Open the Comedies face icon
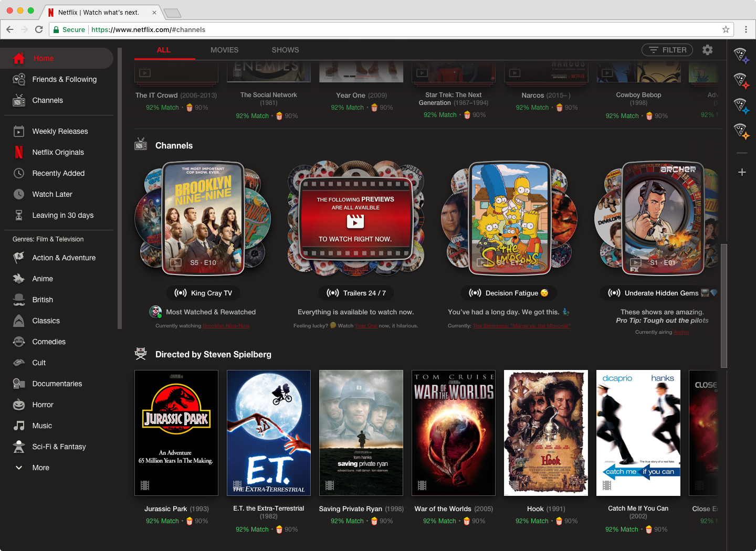The width and height of the screenshot is (756, 551). pyautogui.click(x=19, y=342)
